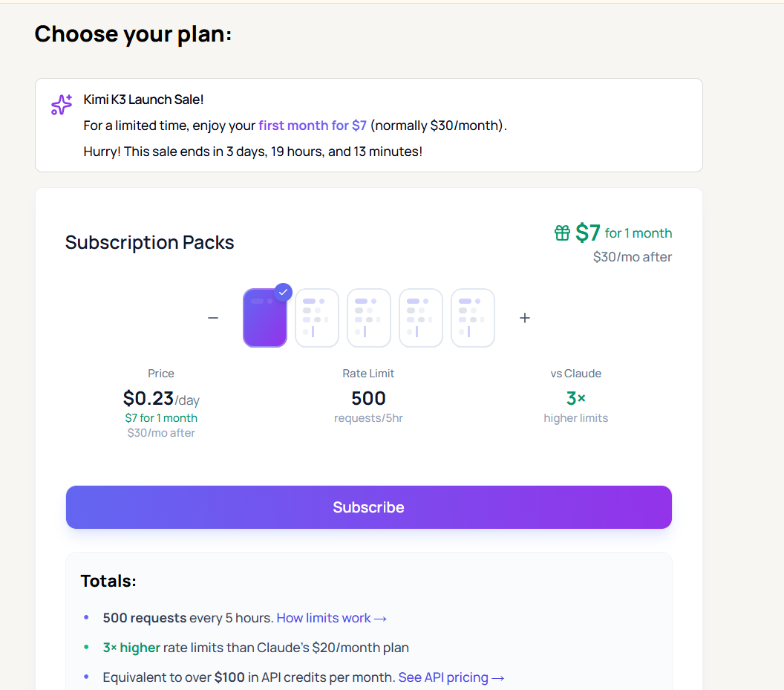This screenshot has width=784, height=690.
Task: Click the first month for $7 text
Action: (313, 125)
